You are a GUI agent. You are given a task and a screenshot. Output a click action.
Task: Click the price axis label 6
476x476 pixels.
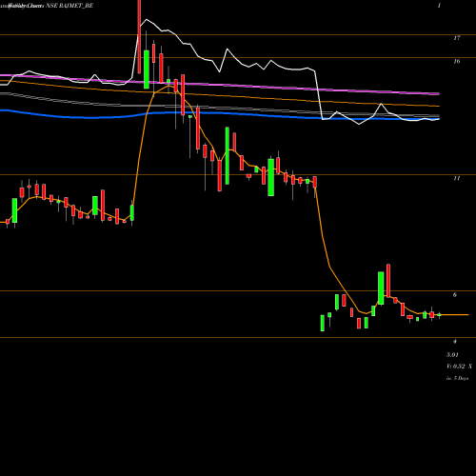tap(455, 295)
